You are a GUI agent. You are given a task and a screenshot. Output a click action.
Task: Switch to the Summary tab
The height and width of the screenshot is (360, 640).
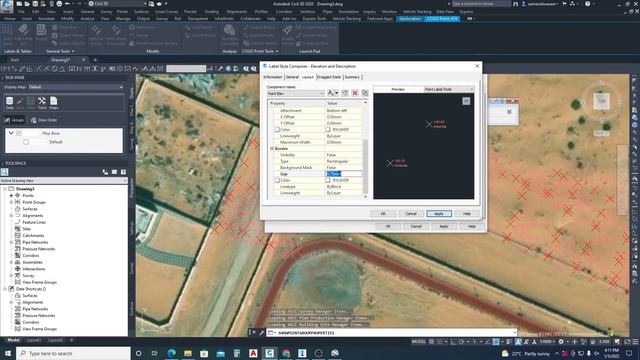(x=352, y=77)
